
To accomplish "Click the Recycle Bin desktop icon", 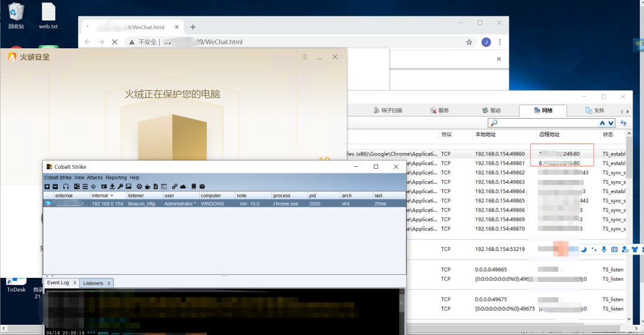I will pos(16,16).
